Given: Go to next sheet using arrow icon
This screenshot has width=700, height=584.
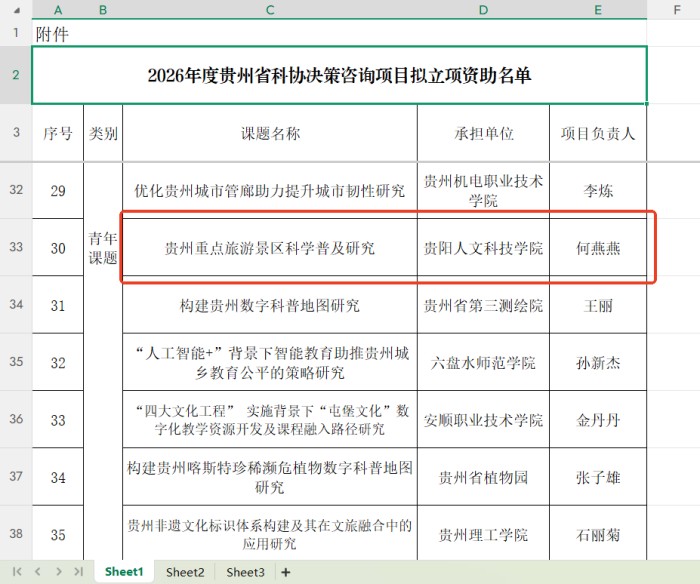Looking at the screenshot, I should [x=57, y=572].
